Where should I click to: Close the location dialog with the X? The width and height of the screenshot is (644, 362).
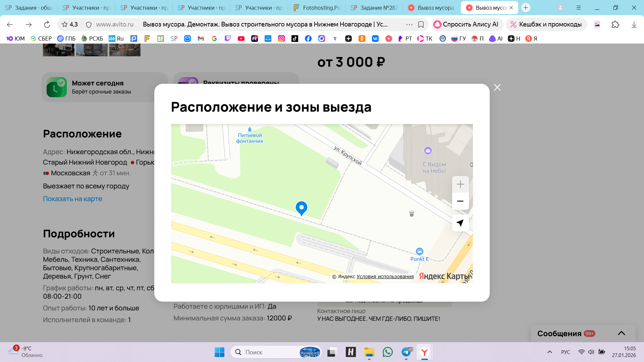(497, 87)
